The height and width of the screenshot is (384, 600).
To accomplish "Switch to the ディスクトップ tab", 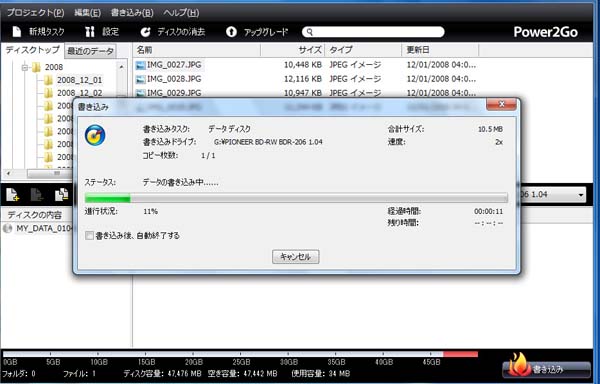I will (x=33, y=50).
